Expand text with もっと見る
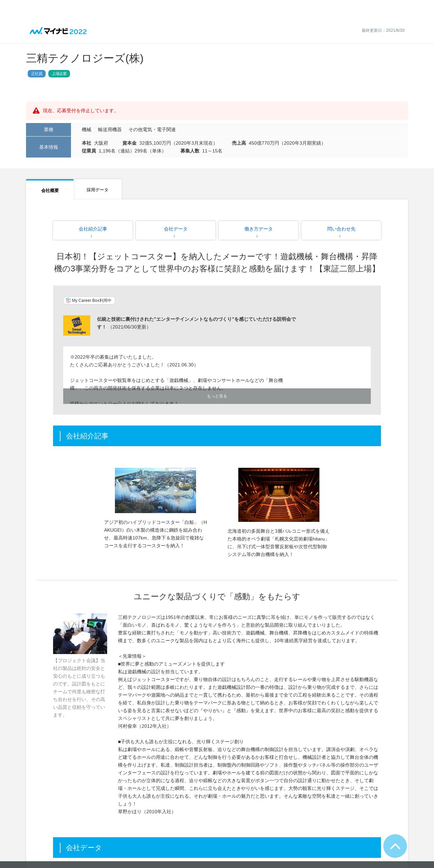The height and width of the screenshot is (868, 434). (217, 396)
